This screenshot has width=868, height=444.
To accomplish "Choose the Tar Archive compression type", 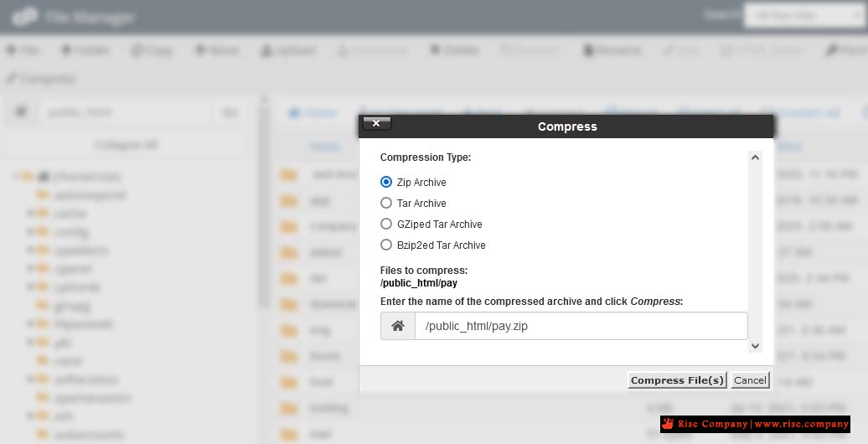I will click(x=386, y=203).
